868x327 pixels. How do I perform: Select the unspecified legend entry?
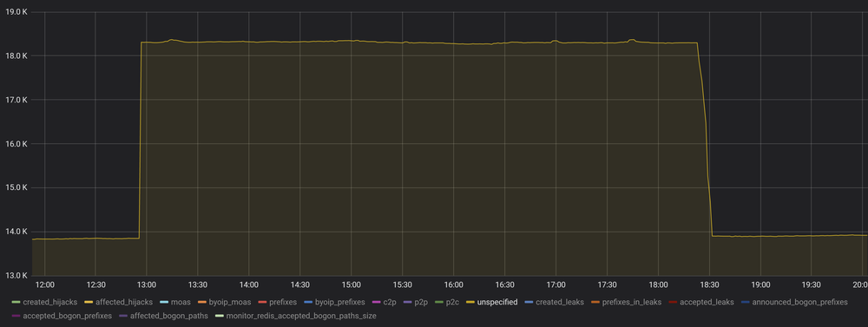pyautogui.click(x=491, y=302)
